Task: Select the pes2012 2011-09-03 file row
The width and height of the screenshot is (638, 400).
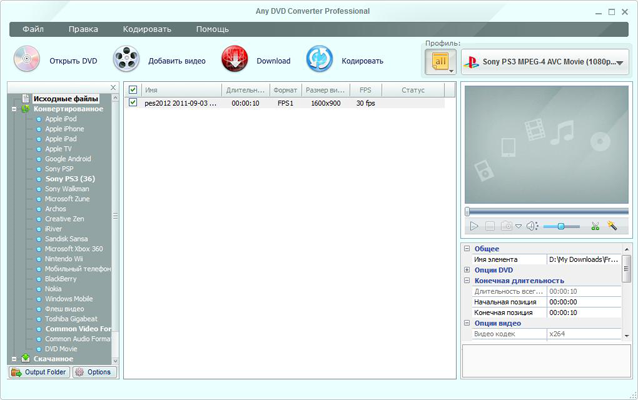Action: click(285, 103)
